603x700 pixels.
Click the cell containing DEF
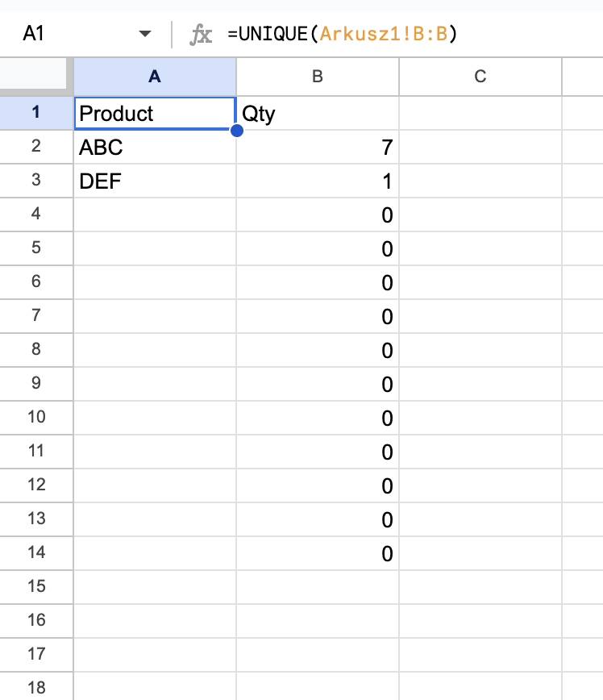155,181
